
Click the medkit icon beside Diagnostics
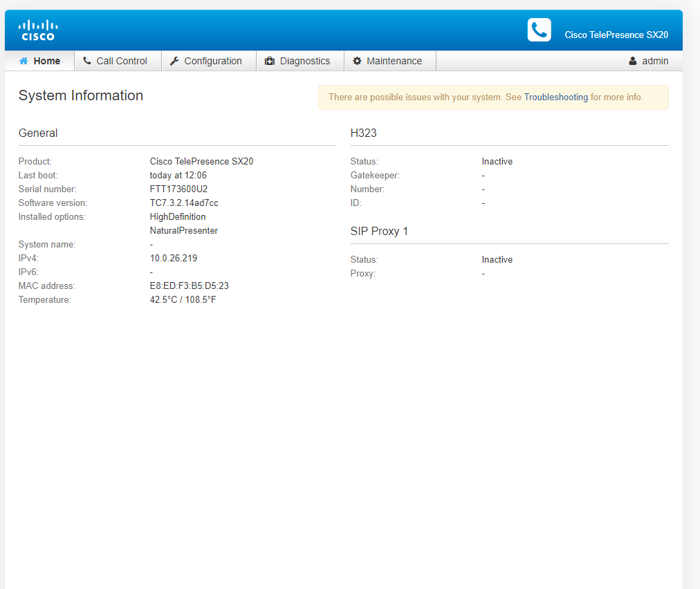[270, 61]
